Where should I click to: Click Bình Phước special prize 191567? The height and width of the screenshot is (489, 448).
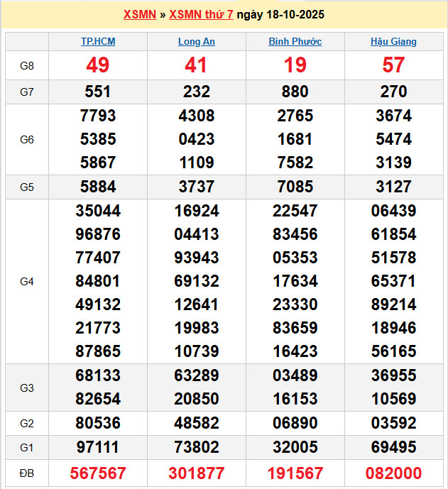click(295, 473)
